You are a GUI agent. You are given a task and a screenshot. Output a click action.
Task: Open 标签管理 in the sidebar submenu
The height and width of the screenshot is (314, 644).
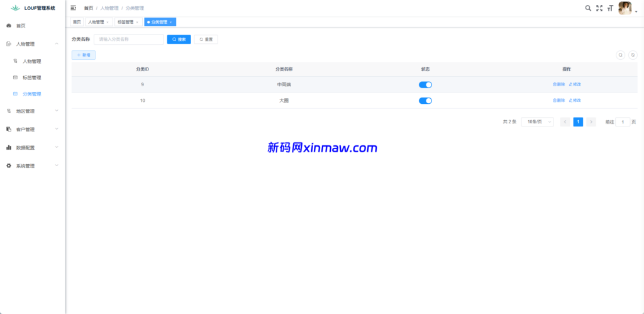(x=33, y=77)
